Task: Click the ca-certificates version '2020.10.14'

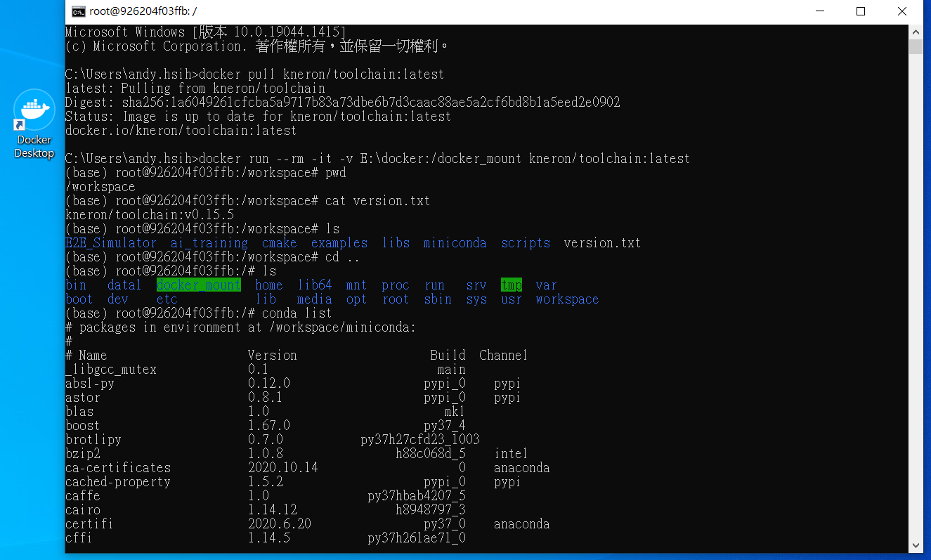Action: 283,467
